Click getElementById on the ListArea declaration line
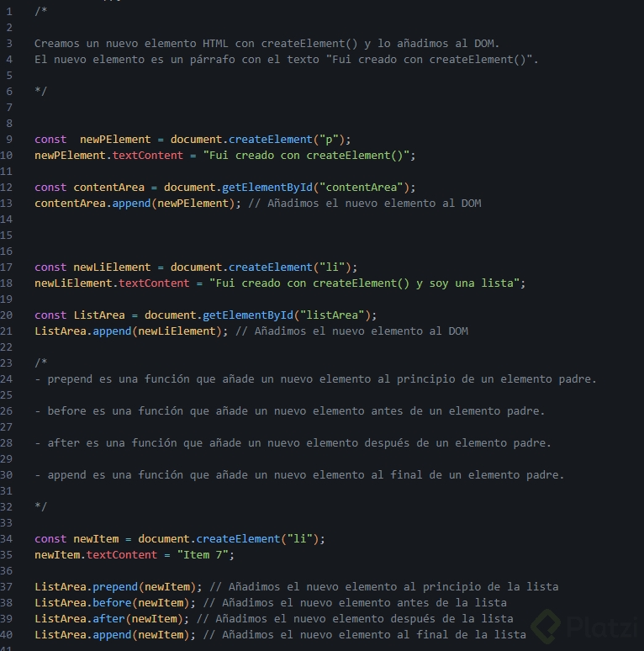This screenshot has height=651, width=644. pos(248,315)
